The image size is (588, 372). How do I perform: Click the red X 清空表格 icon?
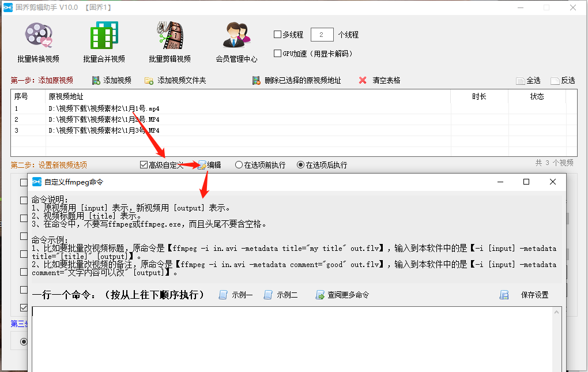click(363, 80)
